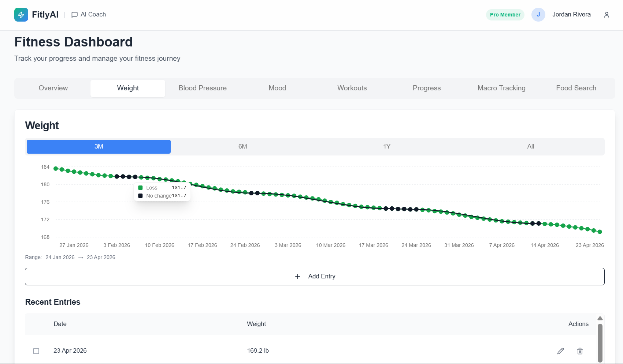Delete the 23 Apr 2026 weight entry
The image size is (623, 364).
pyautogui.click(x=580, y=351)
